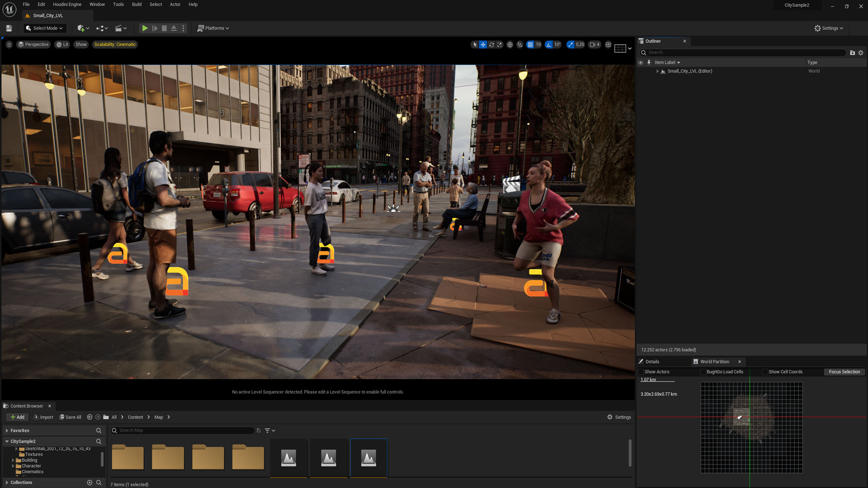The width and height of the screenshot is (868, 488).
Task: Open the Build menu
Action: click(x=137, y=5)
